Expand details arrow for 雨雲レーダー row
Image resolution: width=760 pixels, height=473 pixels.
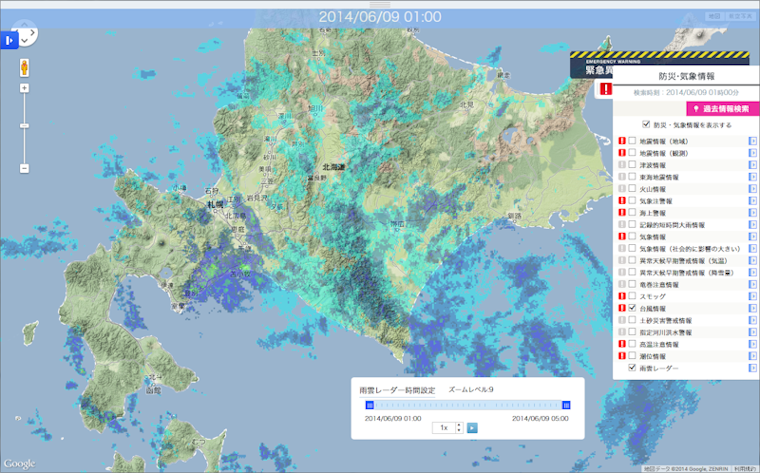click(752, 368)
